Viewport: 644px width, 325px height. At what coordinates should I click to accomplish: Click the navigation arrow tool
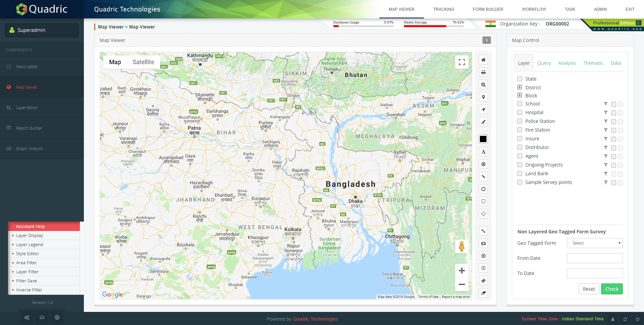click(483, 109)
